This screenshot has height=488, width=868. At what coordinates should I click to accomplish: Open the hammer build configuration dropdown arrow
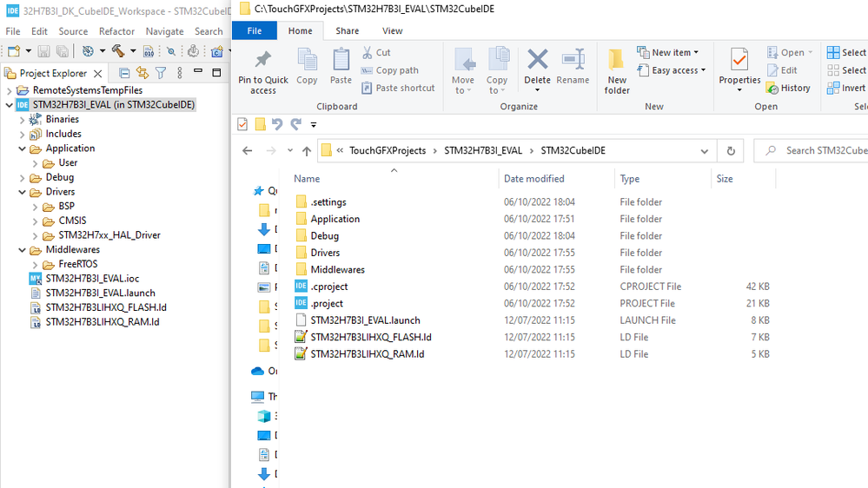133,51
